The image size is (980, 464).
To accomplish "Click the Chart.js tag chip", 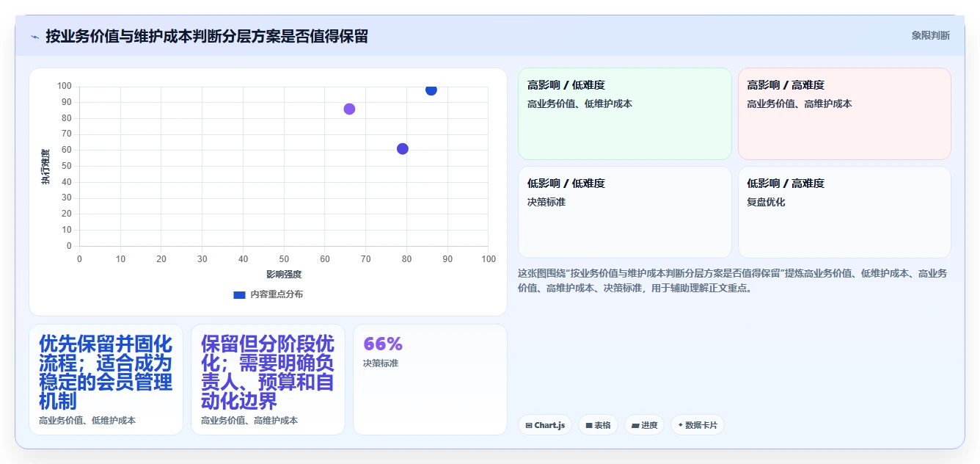I will click(x=545, y=425).
